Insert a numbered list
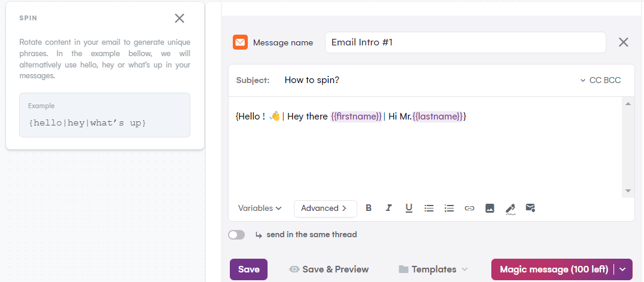Screen dimensions: 644x282 click(x=449, y=208)
